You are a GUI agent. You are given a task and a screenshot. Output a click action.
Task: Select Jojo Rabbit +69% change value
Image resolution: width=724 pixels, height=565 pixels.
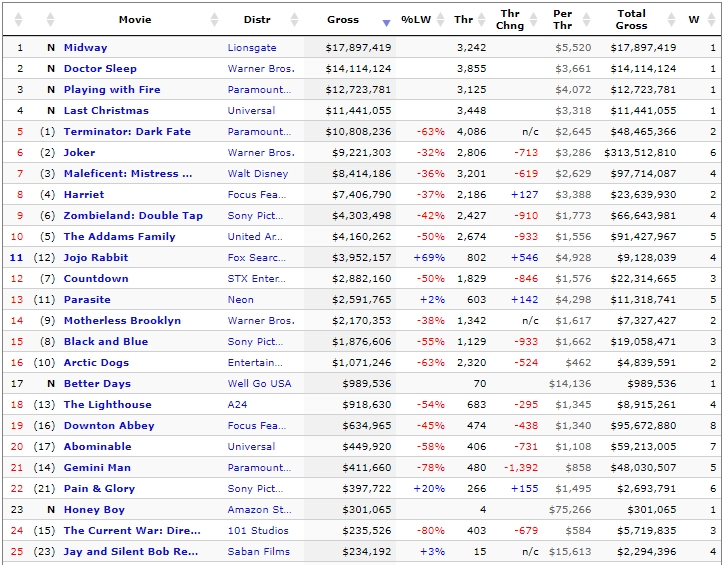[x=429, y=258]
